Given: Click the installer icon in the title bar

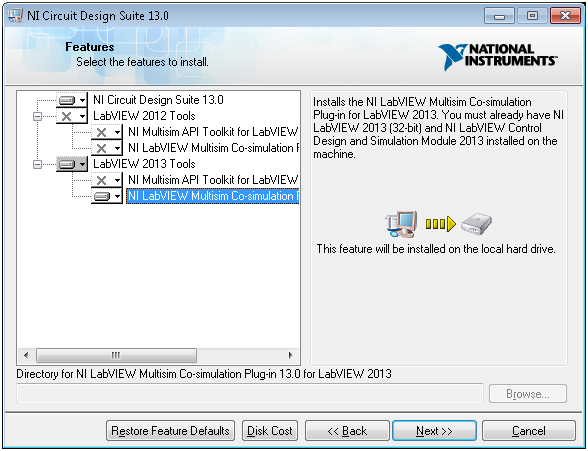Looking at the screenshot, I should point(15,15).
